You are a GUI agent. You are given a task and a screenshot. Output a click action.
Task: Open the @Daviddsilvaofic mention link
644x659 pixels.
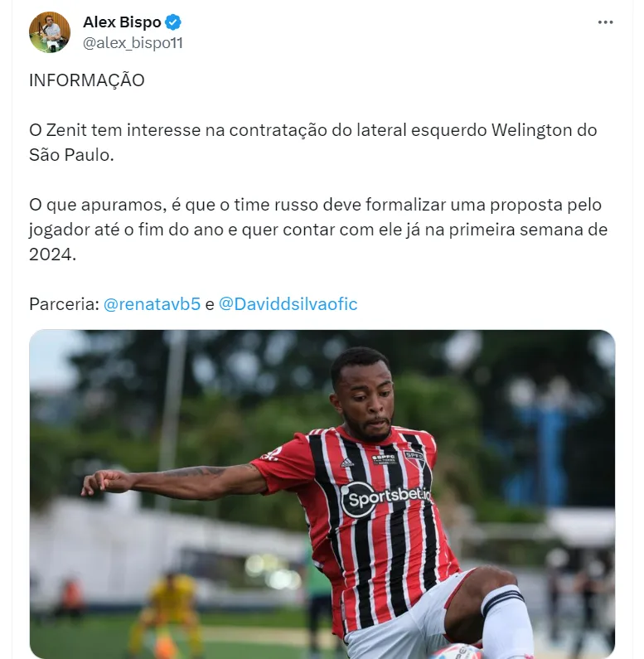(288, 304)
